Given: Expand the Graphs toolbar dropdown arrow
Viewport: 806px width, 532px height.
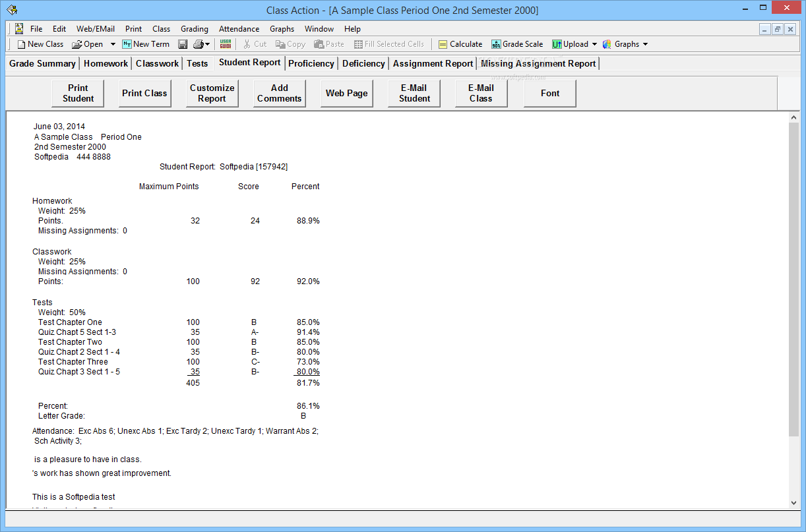Looking at the screenshot, I should (x=645, y=44).
